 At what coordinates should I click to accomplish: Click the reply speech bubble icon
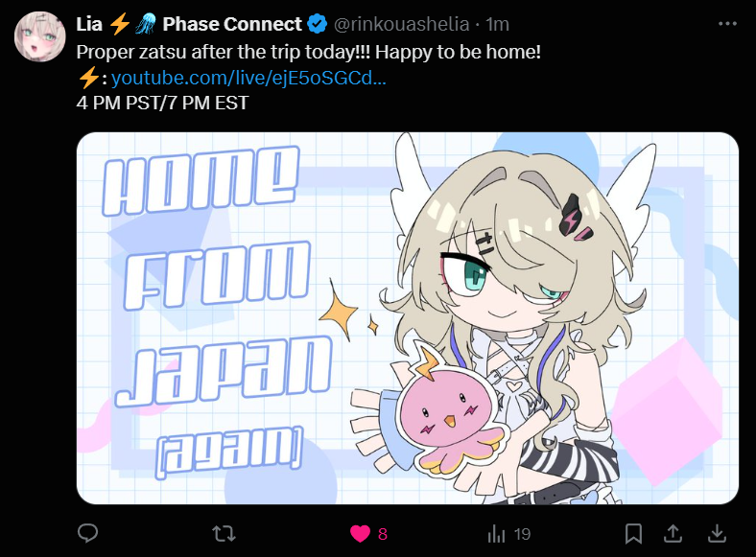click(87, 533)
